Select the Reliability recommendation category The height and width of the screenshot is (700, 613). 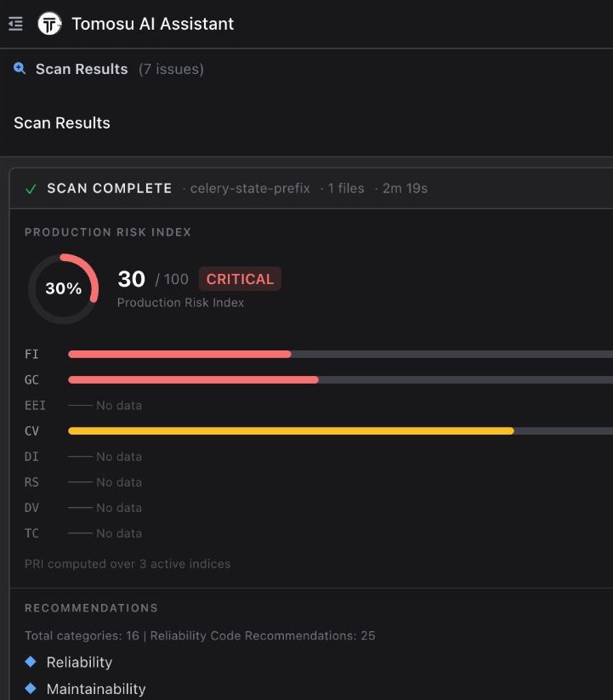click(79, 662)
